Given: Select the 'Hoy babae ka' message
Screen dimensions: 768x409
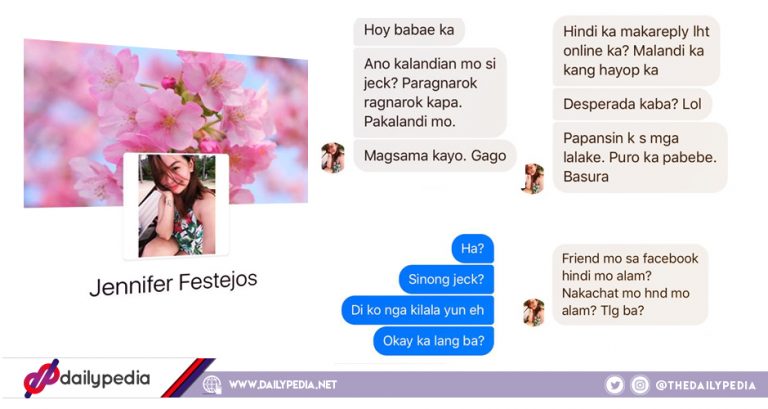Looking at the screenshot, I should click(x=409, y=30).
